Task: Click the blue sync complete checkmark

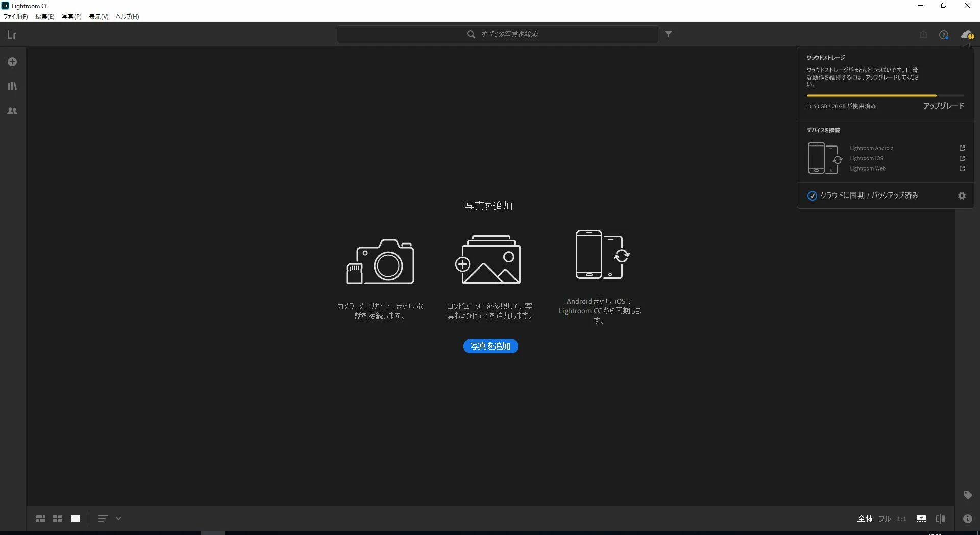Action: (812, 196)
